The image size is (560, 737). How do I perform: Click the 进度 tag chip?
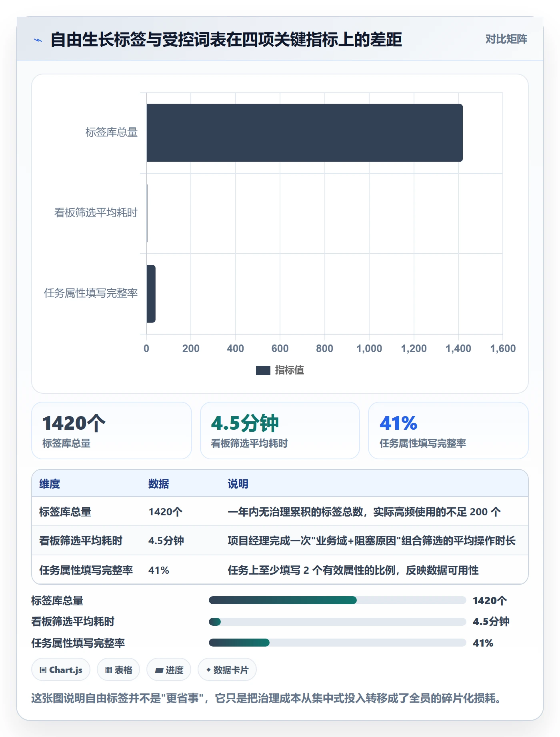click(x=169, y=670)
